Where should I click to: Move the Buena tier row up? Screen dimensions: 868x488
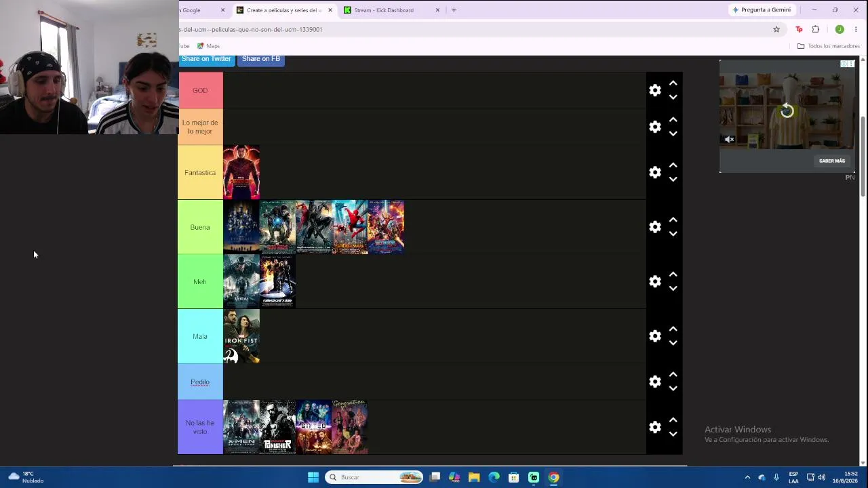pyautogui.click(x=673, y=220)
